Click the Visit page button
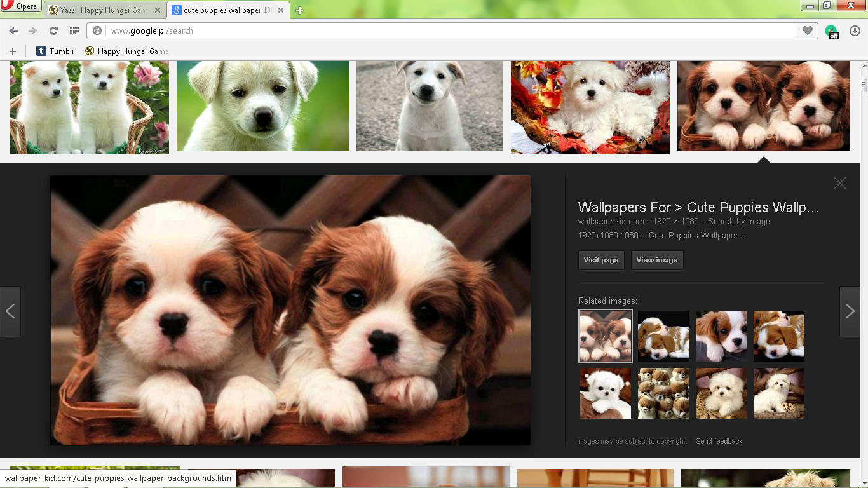The height and width of the screenshot is (488, 868). click(x=601, y=260)
